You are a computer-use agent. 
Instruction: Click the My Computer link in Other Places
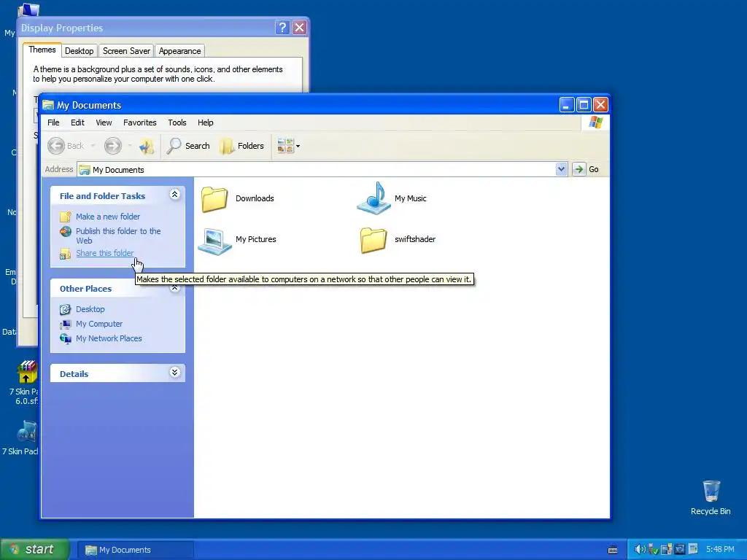tap(99, 324)
